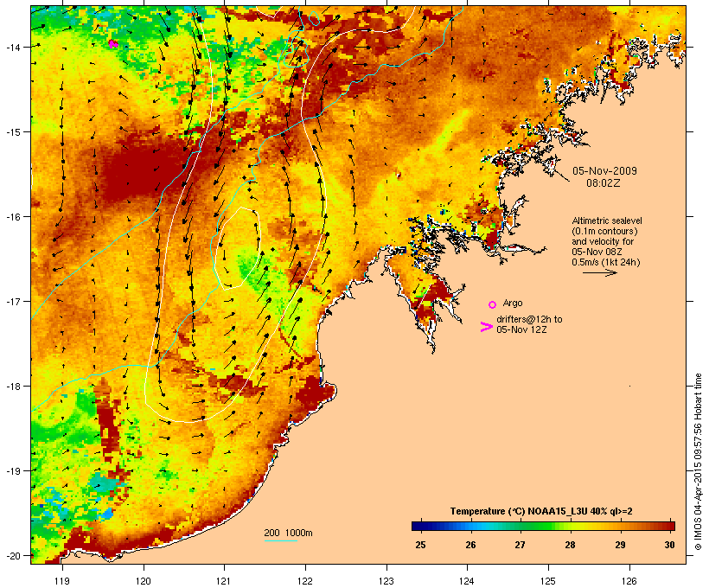Click the colorbar value 28

570,545
